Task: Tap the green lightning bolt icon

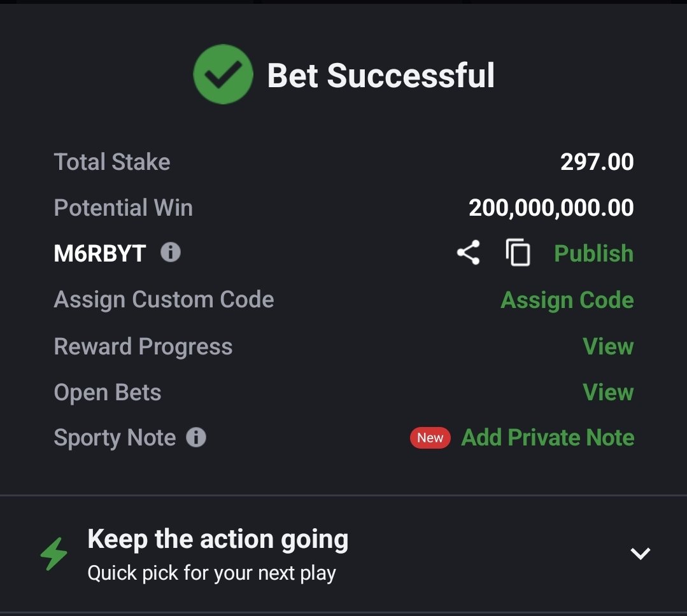Action: [54, 554]
